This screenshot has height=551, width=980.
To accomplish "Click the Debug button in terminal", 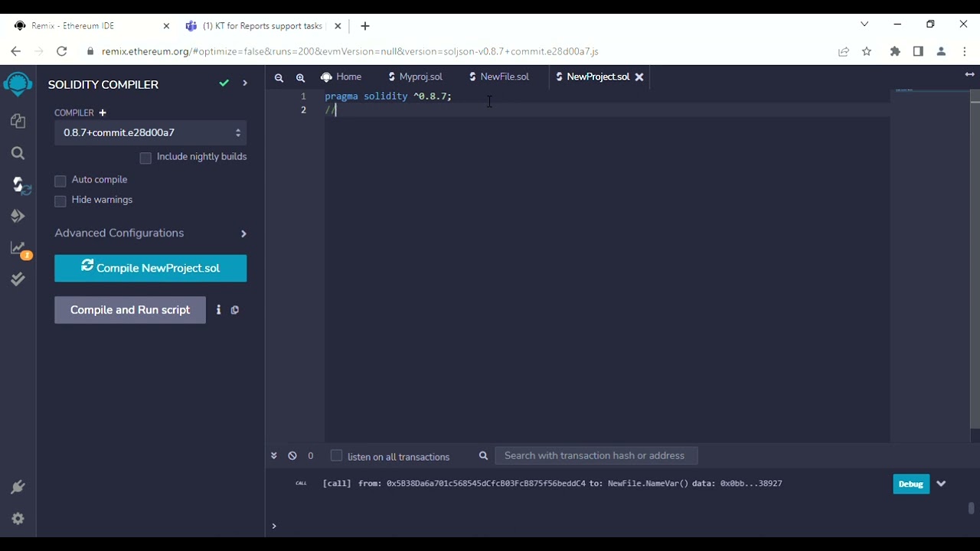I will tap(911, 484).
